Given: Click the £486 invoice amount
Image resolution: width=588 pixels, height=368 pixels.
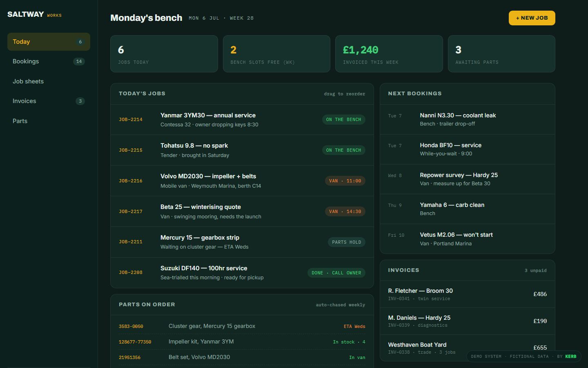Looking at the screenshot, I should point(540,294).
